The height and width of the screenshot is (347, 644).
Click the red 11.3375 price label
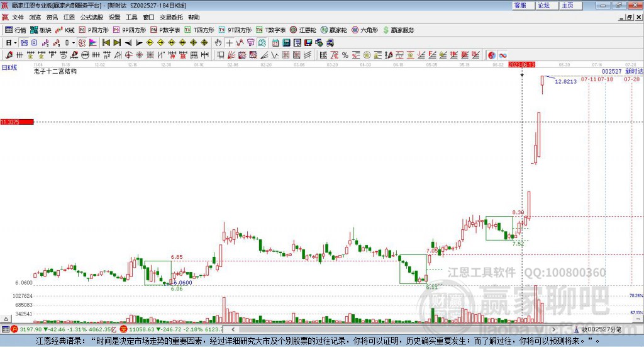coord(16,122)
